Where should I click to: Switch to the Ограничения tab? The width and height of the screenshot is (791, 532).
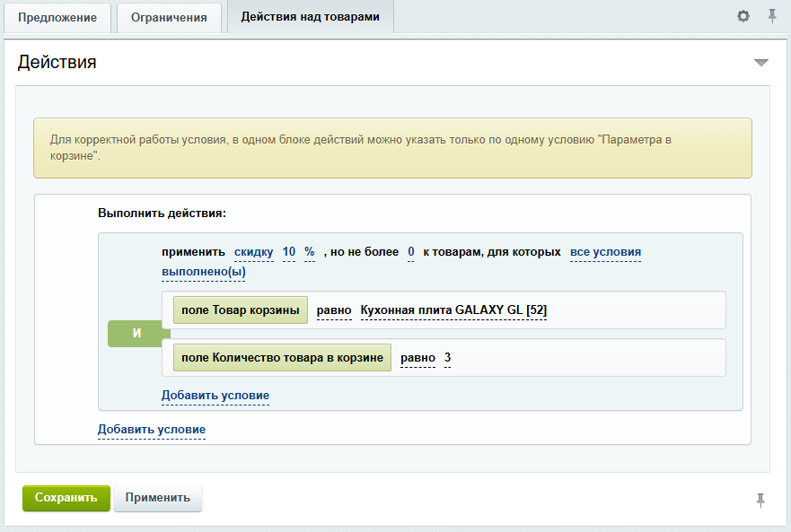pos(169,18)
